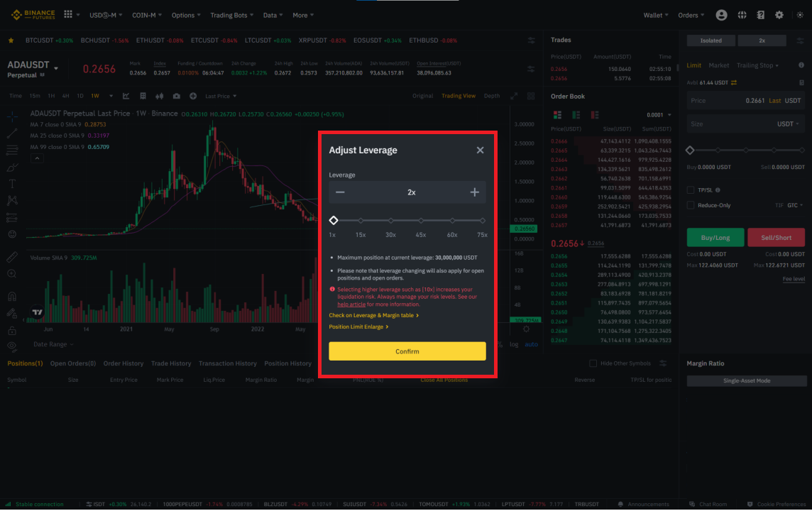Screen dimensions: 812x511
Task: Toggle the theme sun icon
Action: [x=800, y=15]
